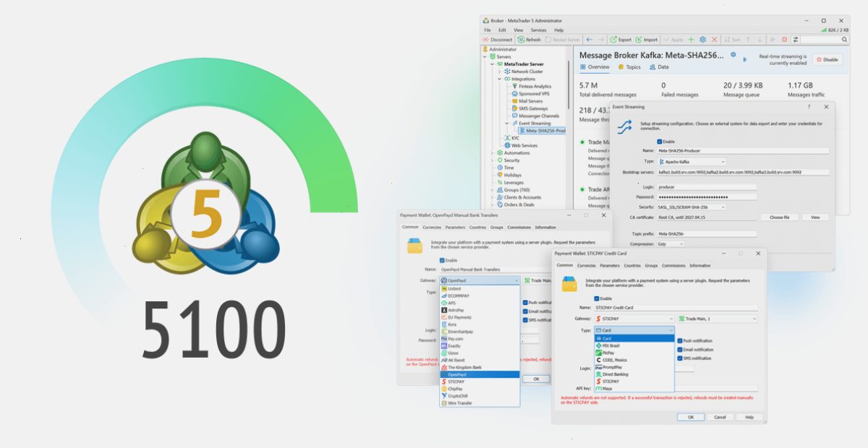868x448 pixels.
Task: Select Meta-SHA256-Prod node in tree
Action: pyautogui.click(x=542, y=131)
